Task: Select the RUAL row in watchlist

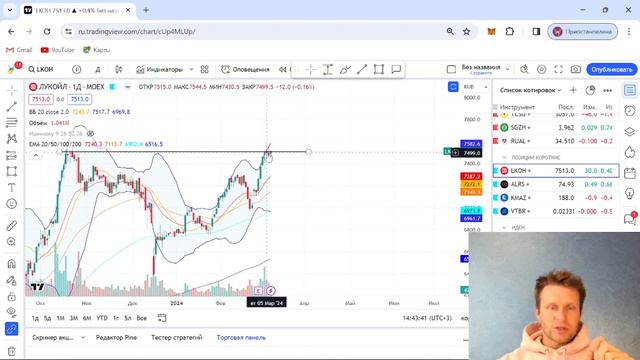Action: coord(556,141)
